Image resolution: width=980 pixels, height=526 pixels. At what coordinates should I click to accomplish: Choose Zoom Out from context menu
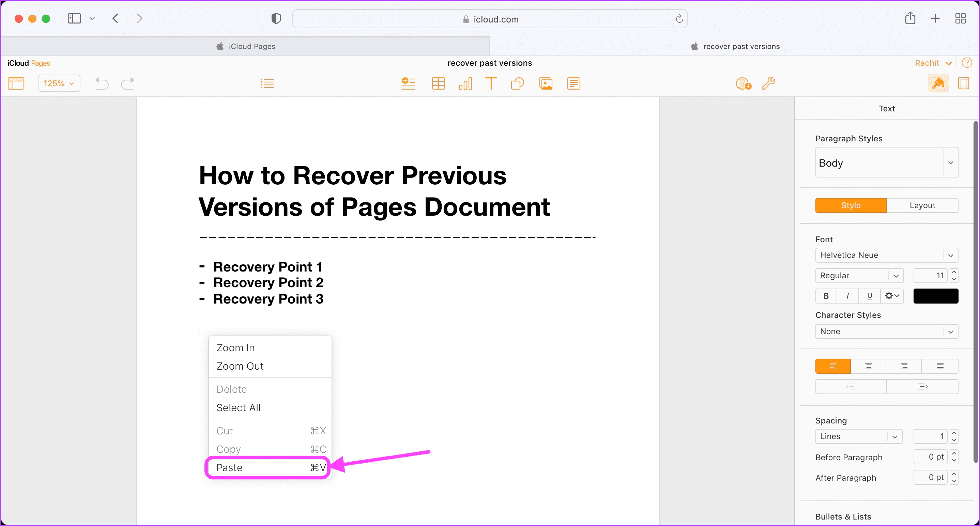270,366
